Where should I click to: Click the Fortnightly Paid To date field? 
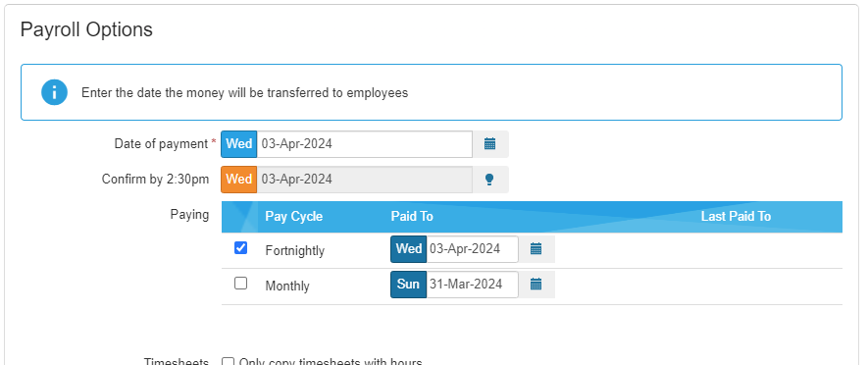[472, 248]
